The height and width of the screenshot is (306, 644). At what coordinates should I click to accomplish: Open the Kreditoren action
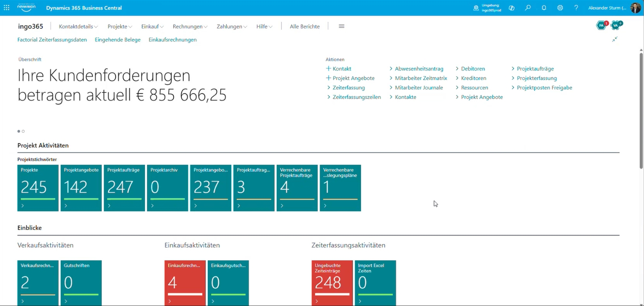pyautogui.click(x=471, y=78)
